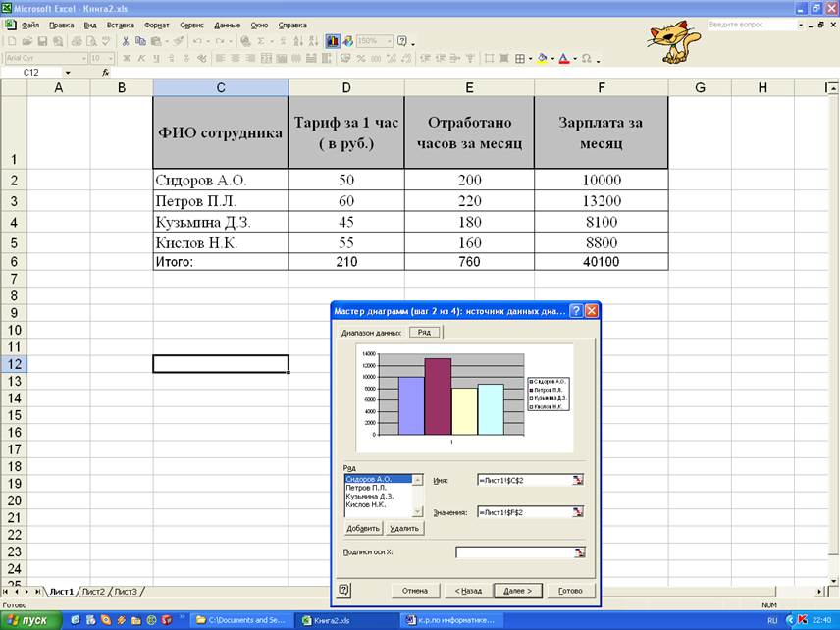
Task: Open the Вставка menu
Action: pos(120,25)
